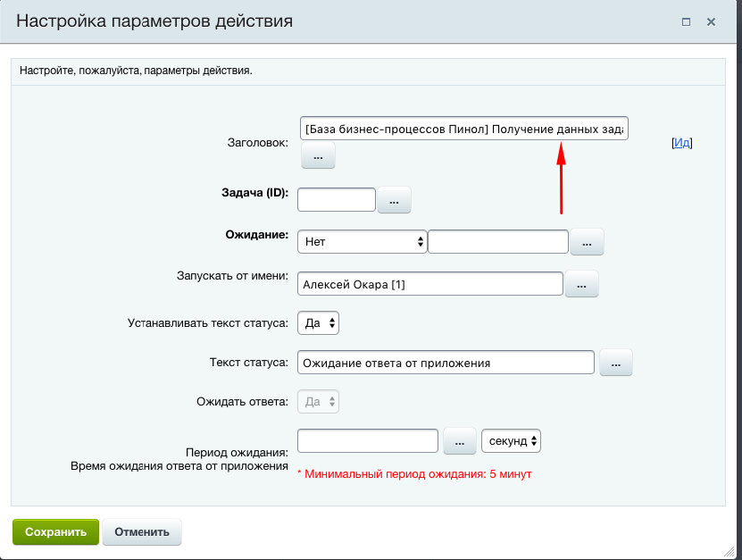742x560 pixels.
Task: Open the секунд time unit dropdown
Action: pos(511,441)
